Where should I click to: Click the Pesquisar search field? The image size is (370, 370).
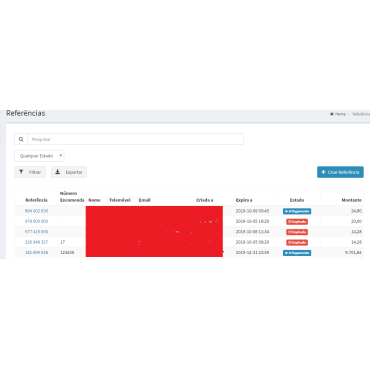[135, 139]
